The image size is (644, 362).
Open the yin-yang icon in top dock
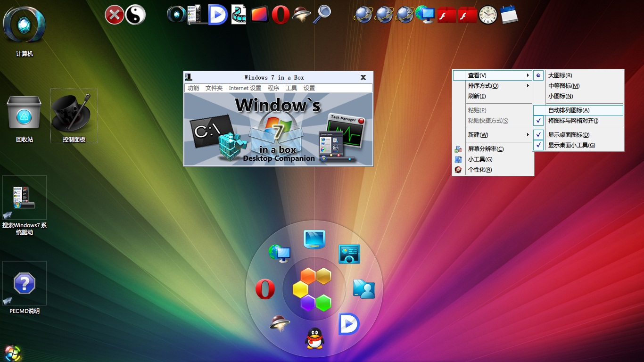tap(135, 15)
